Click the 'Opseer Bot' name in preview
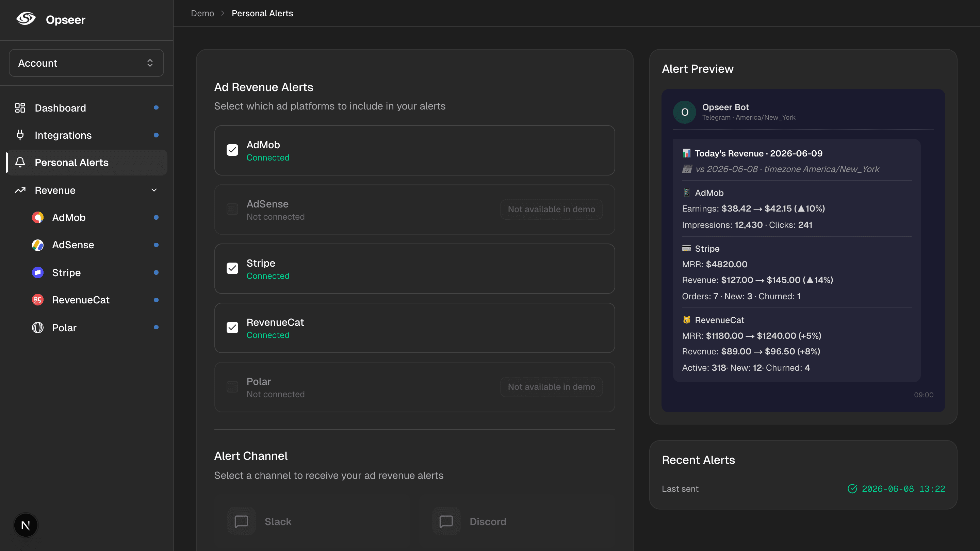Screen dimensions: 980x551 pos(725,107)
